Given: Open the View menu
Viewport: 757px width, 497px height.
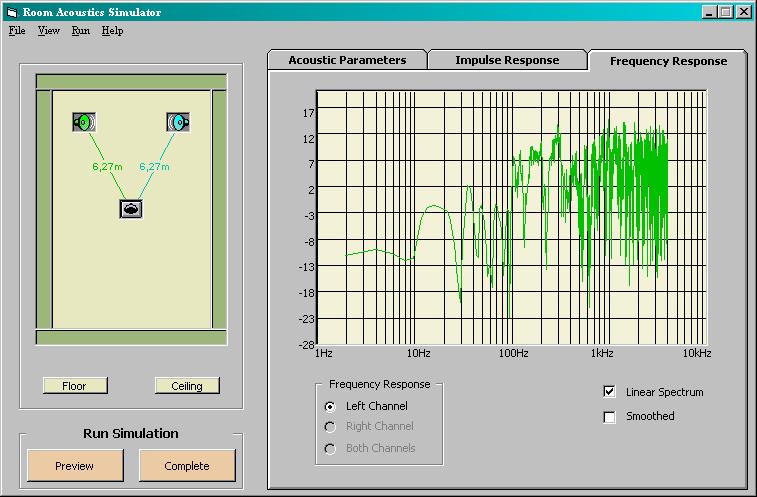Looking at the screenshot, I should click(x=49, y=31).
